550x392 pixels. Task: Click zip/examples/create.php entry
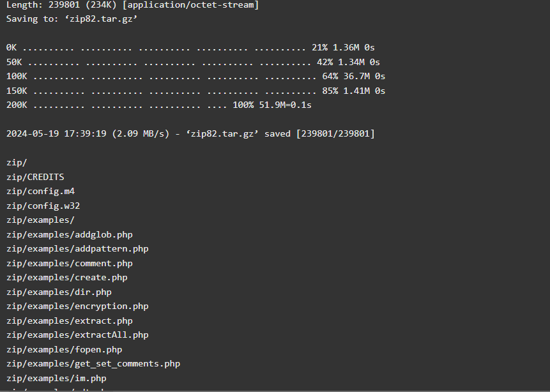(67, 278)
